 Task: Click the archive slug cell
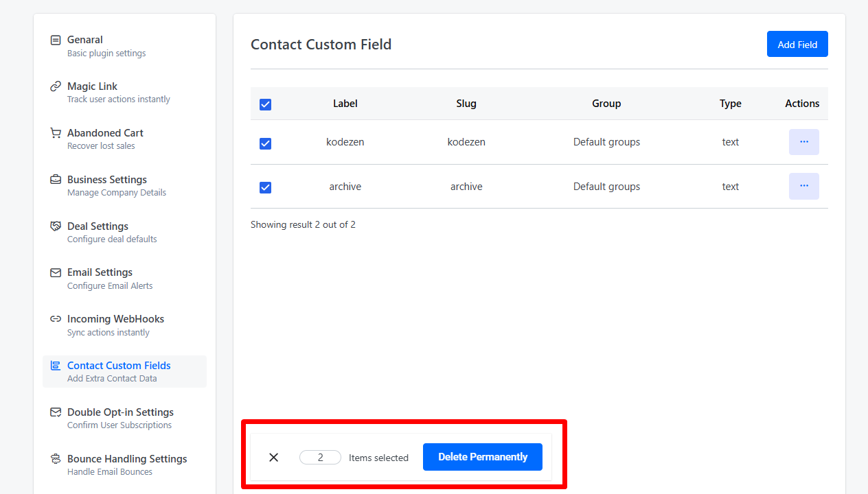coord(466,187)
